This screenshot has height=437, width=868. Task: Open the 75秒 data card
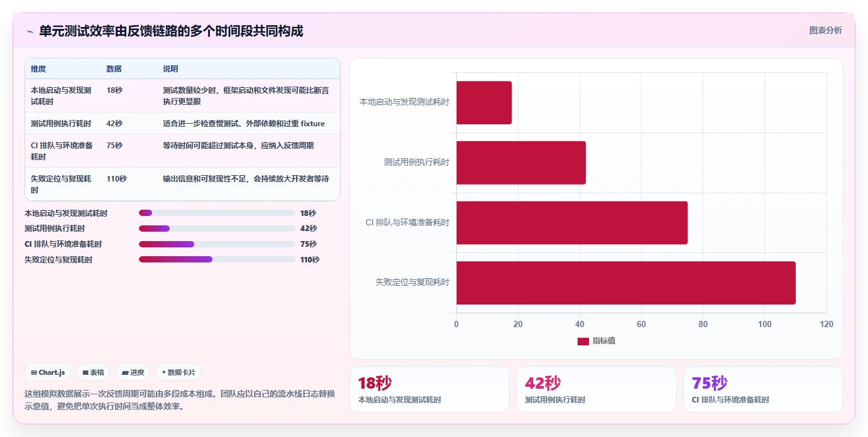pos(763,389)
